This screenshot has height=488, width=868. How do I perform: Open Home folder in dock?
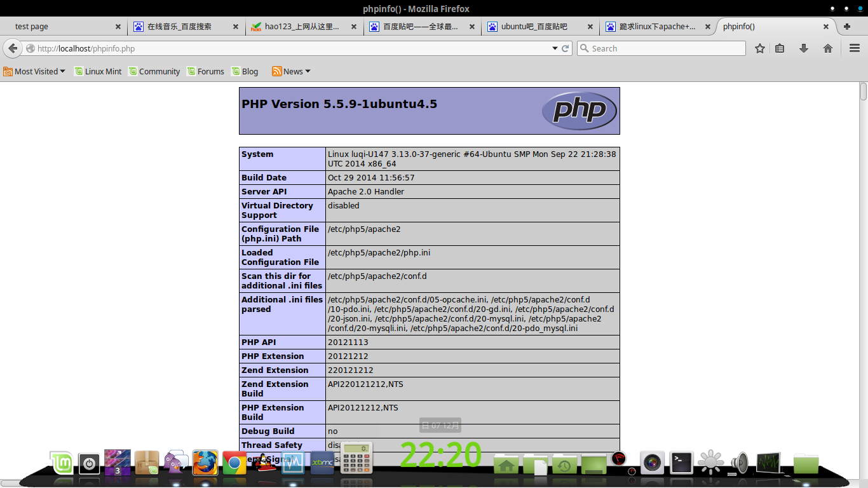[x=506, y=464]
